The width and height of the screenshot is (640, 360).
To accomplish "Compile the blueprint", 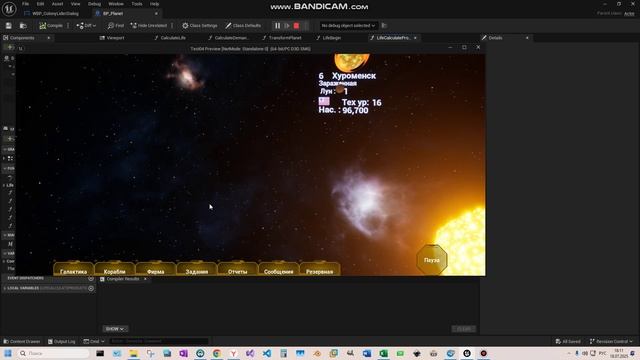I will point(51,26).
